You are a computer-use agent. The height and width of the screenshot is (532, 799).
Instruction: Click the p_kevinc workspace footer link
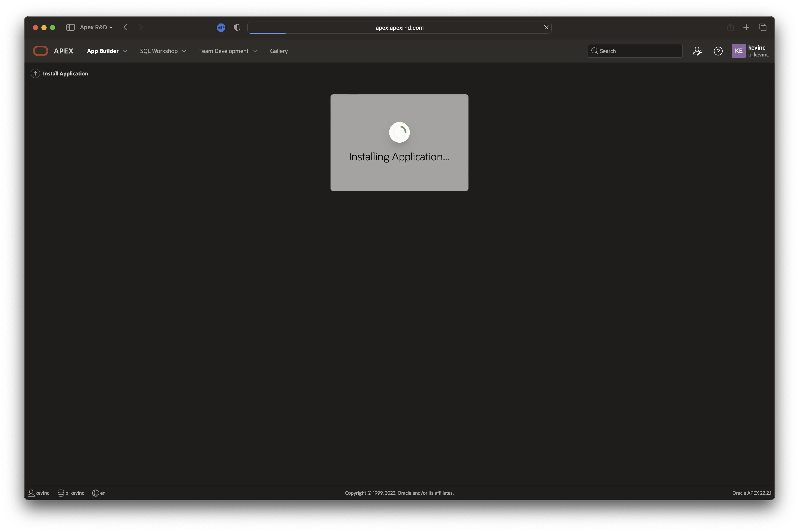(x=71, y=493)
